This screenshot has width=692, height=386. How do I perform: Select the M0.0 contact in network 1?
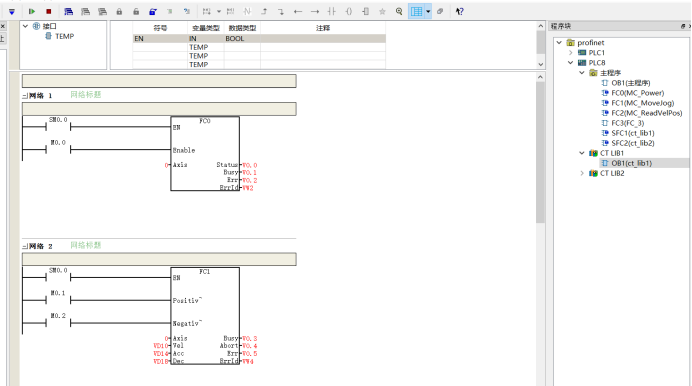click(x=58, y=150)
